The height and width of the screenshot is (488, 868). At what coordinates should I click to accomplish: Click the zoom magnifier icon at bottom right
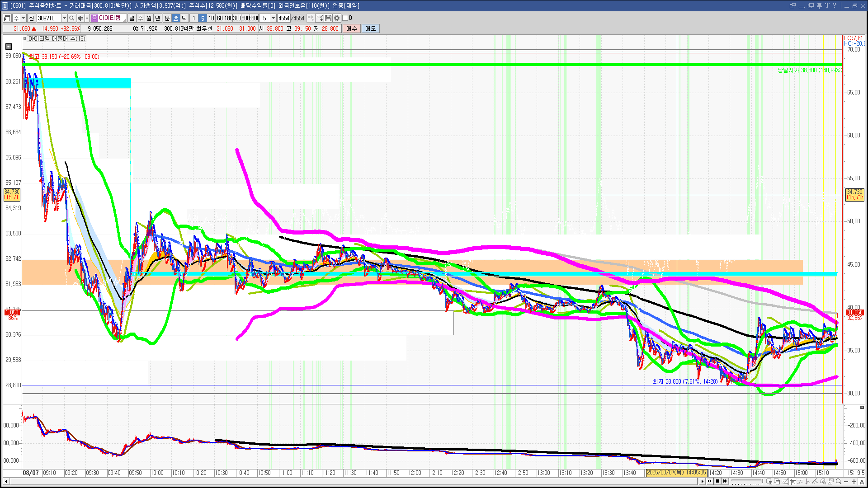tap(839, 482)
